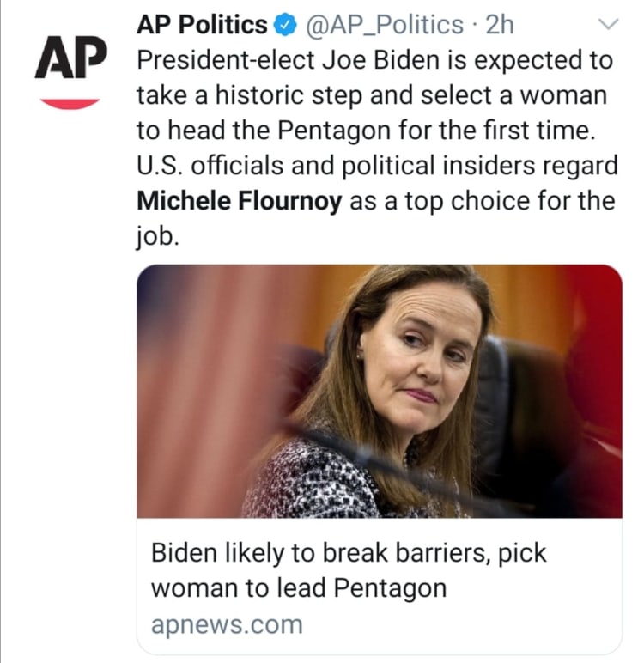This screenshot has height=663, width=644.
Task: Click the 'take a historic step' line
Action: pyautogui.click(x=371, y=96)
